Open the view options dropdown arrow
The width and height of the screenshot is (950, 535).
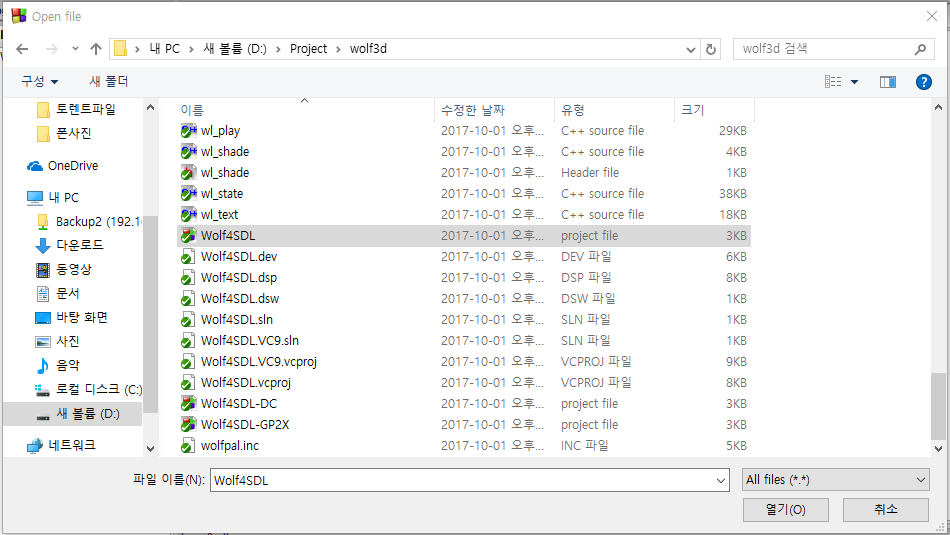(x=854, y=82)
